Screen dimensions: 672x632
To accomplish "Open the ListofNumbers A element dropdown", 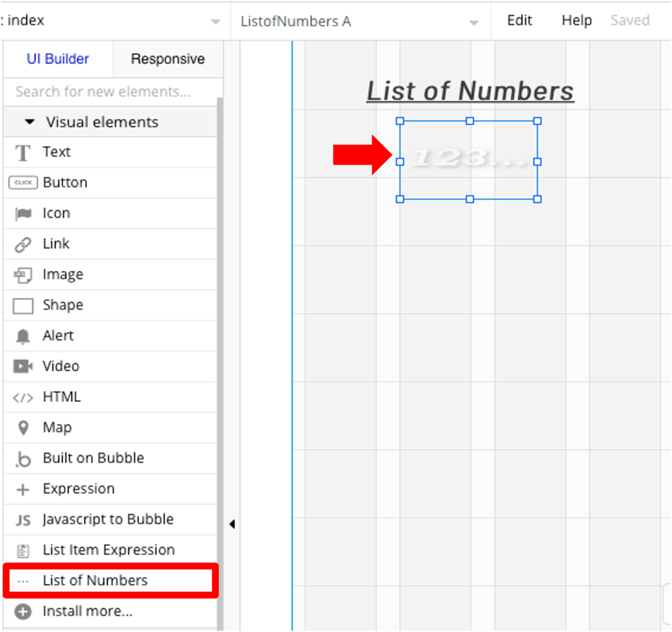I will pyautogui.click(x=474, y=22).
